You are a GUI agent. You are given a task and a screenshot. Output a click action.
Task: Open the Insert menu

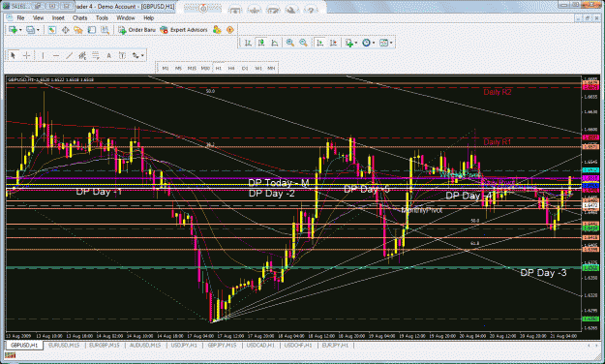[x=58, y=17]
